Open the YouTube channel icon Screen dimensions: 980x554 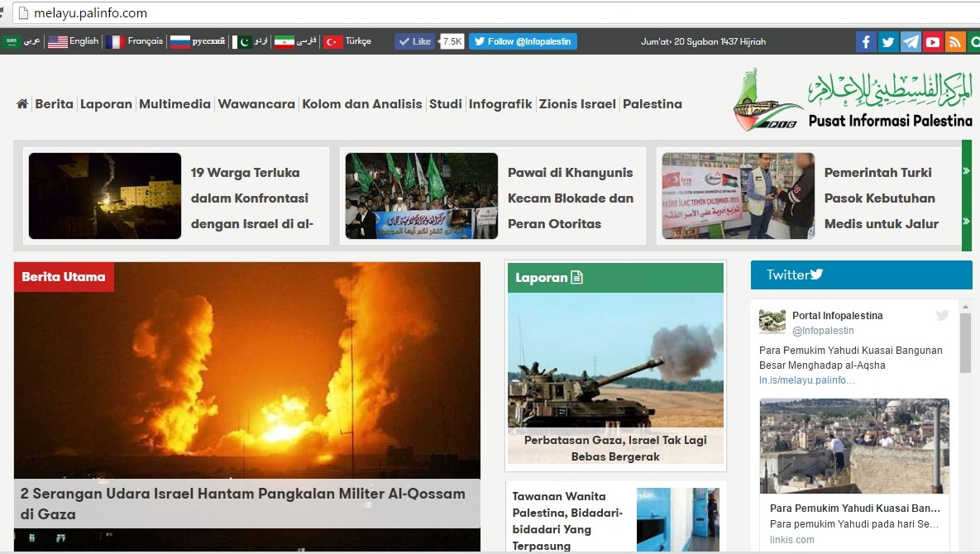(933, 42)
